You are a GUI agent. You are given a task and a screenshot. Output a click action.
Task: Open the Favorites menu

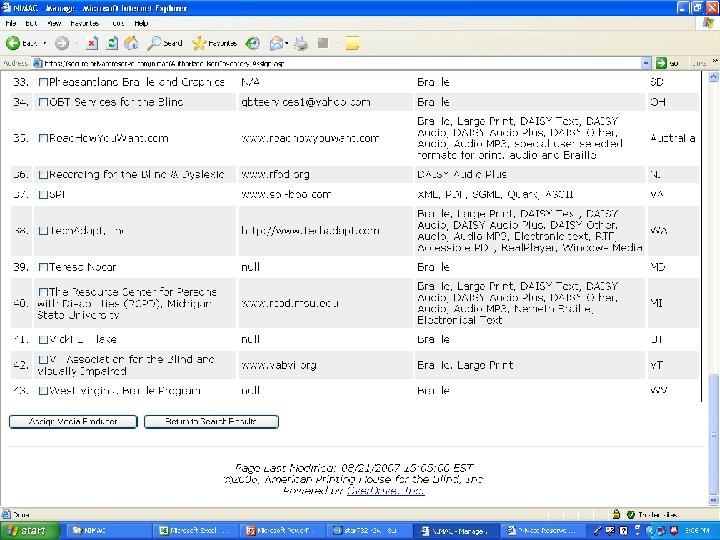tap(84, 23)
